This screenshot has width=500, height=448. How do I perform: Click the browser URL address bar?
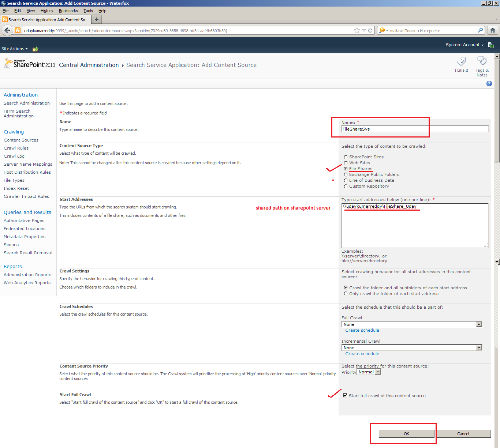pyautogui.click(x=187, y=31)
